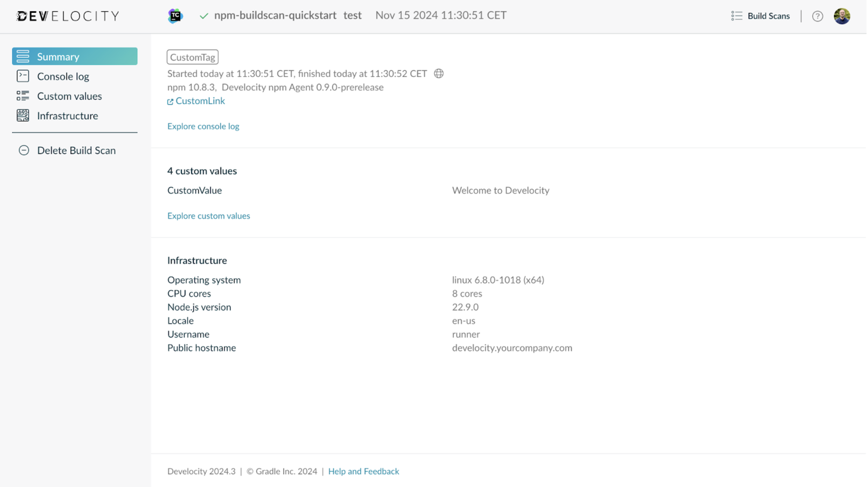868x487 pixels.
Task: Click the develocity.yourcompany.com hostname
Action: [x=512, y=348]
